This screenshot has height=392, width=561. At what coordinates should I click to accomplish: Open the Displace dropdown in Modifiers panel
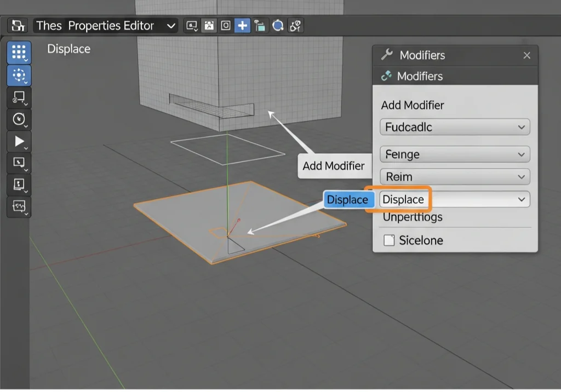pos(455,199)
